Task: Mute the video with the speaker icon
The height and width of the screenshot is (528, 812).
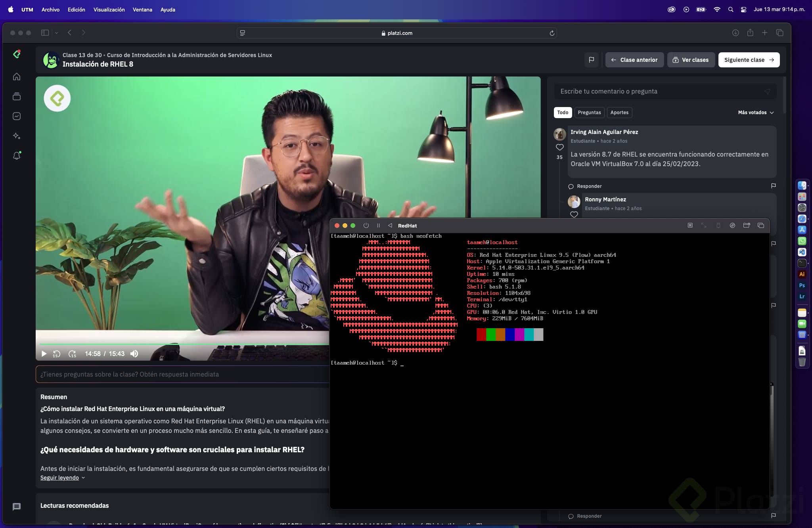Action: click(x=134, y=354)
